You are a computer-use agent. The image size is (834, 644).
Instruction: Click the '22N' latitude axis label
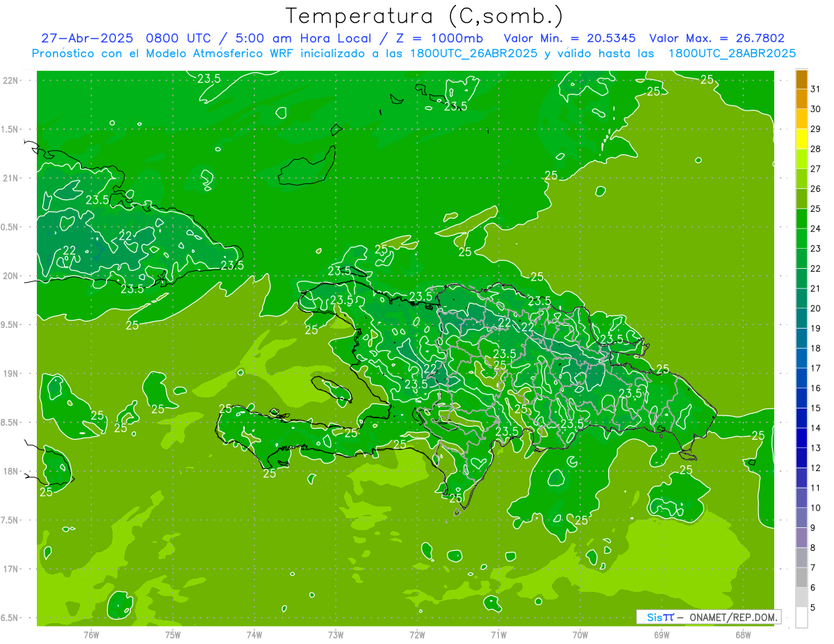click(x=10, y=80)
